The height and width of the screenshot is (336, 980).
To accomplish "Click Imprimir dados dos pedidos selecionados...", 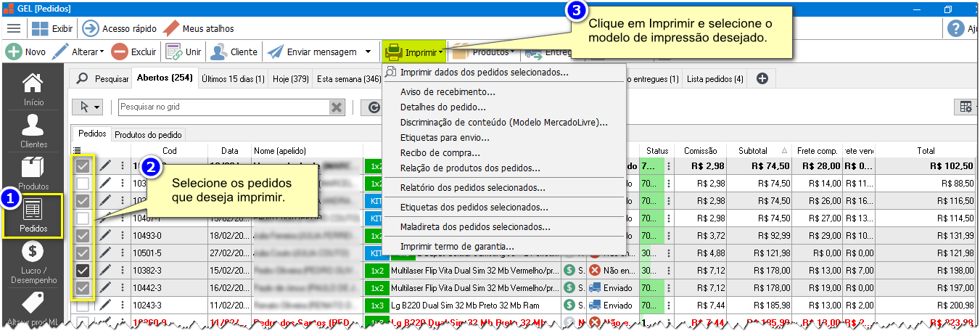I will 484,73.
